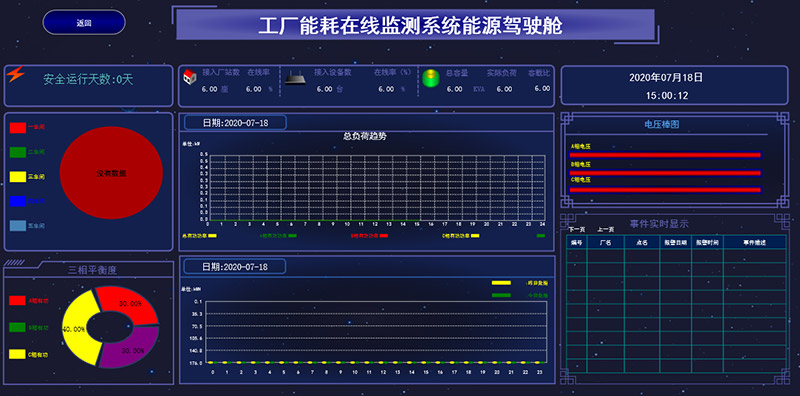Click the yellow 三车间 legend swatch
Screen dimensions: 800x396
(x=18, y=177)
